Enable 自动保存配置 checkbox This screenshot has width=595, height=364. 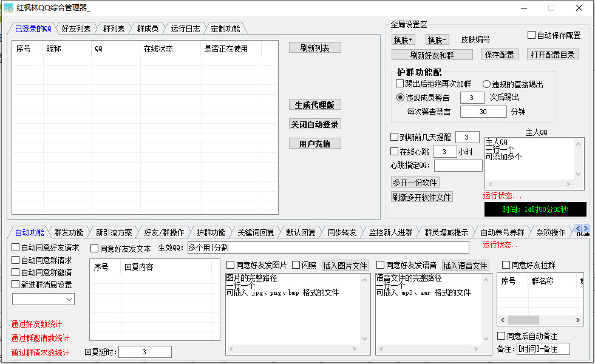[x=532, y=35]
